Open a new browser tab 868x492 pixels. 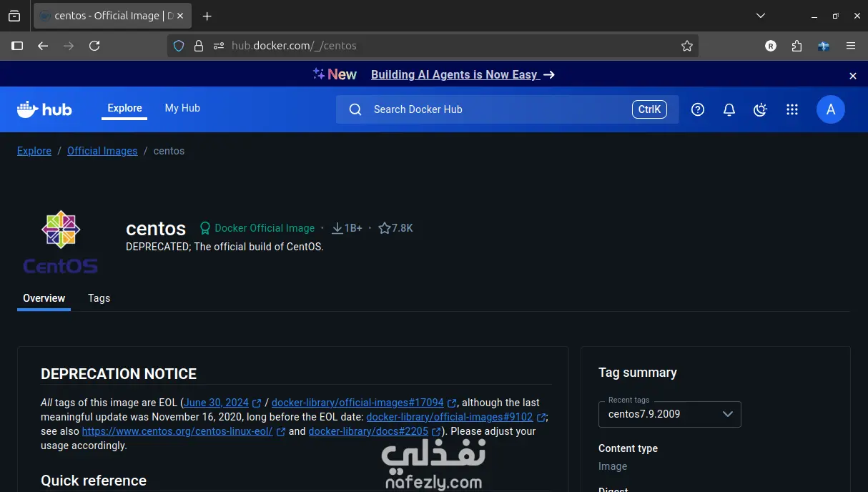[x=207, y=16]
